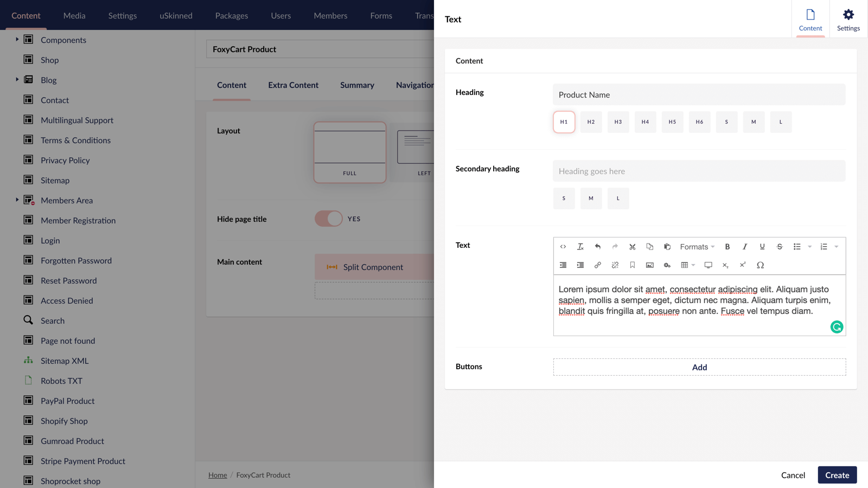The width and height of the screenshot is (868, 488).
Task: Insert a special character with the omega icon
Action: click(761, 265)
